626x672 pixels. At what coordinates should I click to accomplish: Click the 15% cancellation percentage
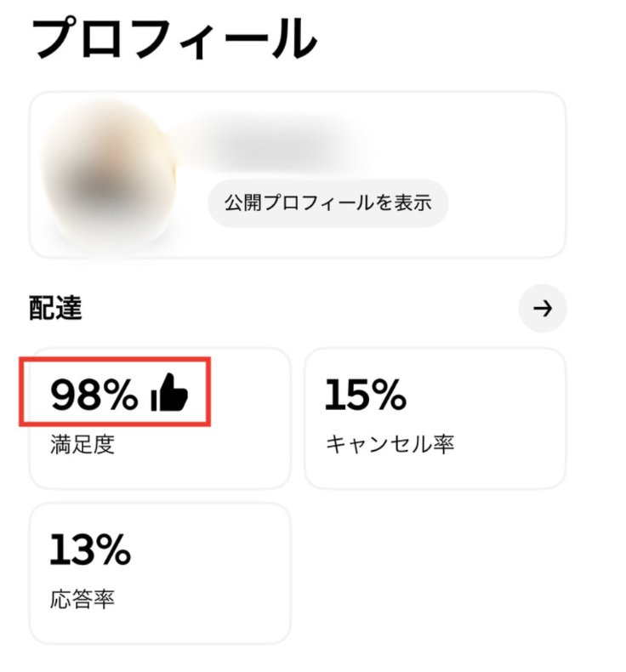pyautogui.click(x=366, y=395)
